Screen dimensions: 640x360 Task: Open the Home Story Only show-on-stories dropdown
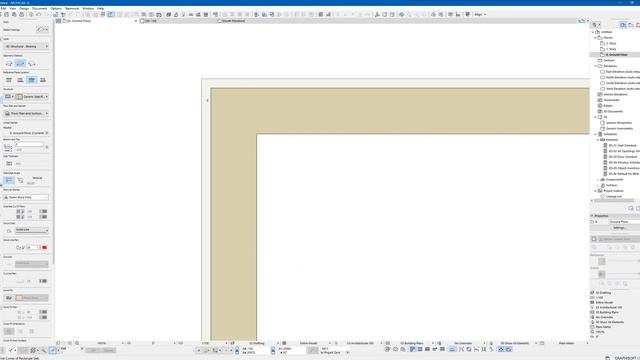point(27,197)
